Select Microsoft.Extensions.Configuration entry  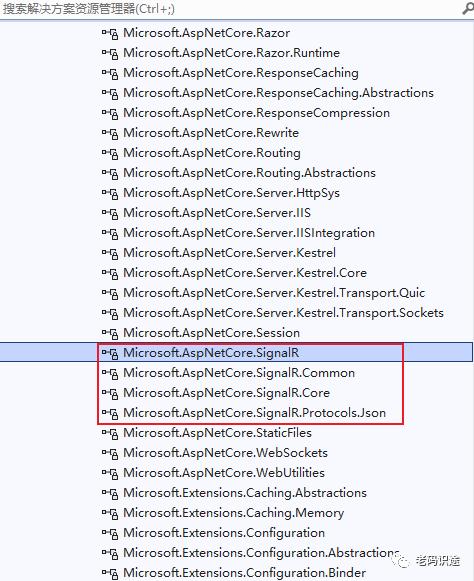[224, 533]
